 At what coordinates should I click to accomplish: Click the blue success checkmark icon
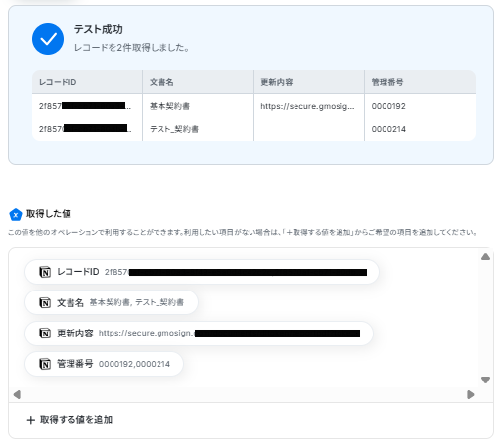[x=48, y=39]
